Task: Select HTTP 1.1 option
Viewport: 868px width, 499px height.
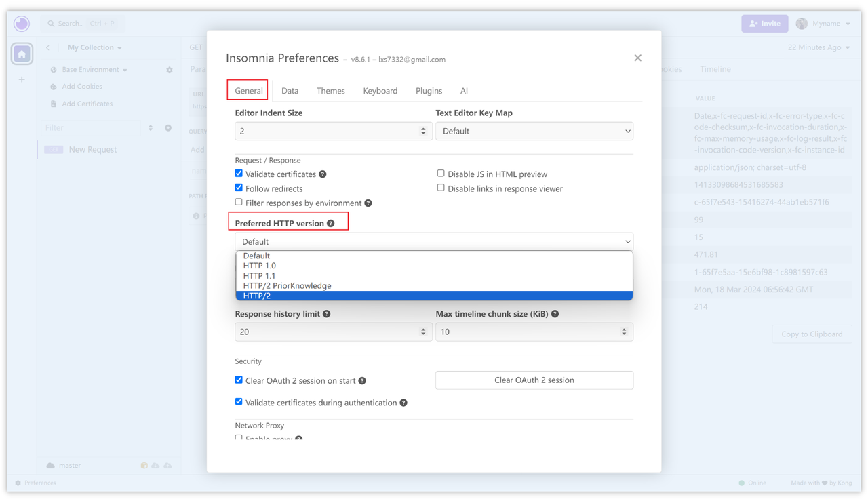Action: [434, 276]
